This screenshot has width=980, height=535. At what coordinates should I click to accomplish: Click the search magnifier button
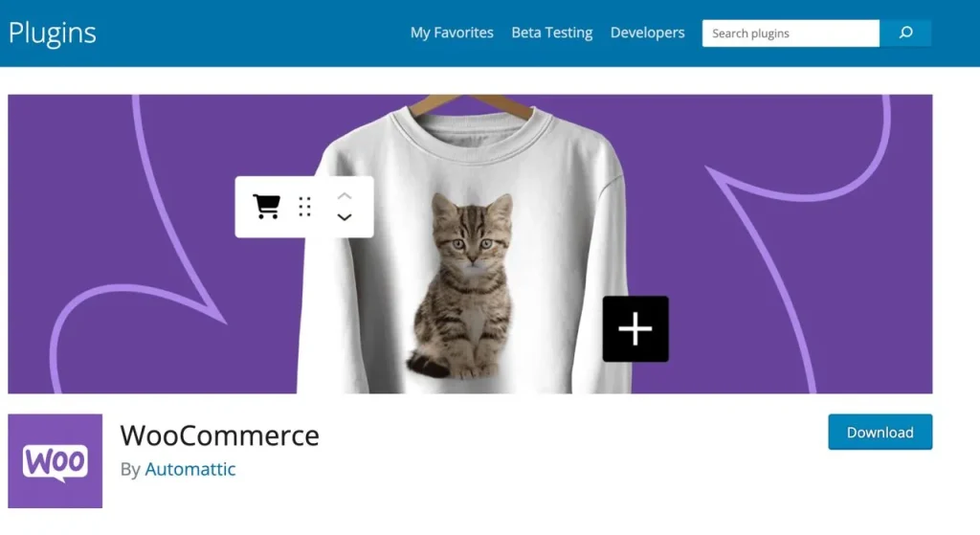pos(905,33)
